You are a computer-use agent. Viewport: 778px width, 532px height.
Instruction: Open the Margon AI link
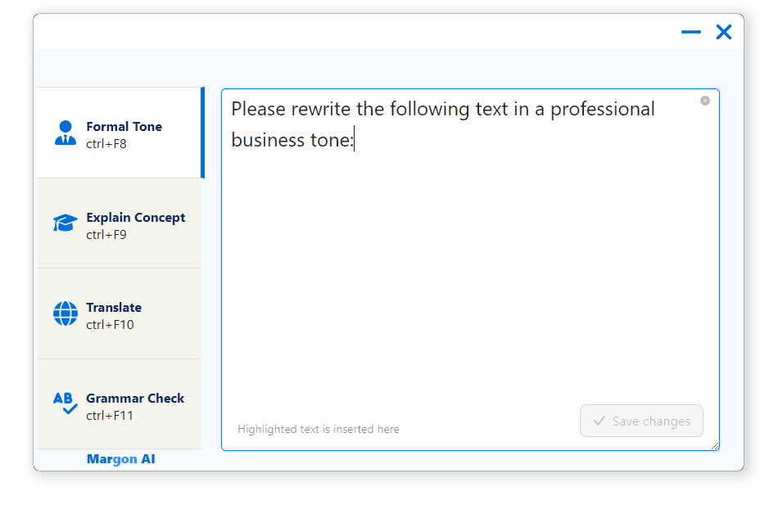(x=120, y=459)
